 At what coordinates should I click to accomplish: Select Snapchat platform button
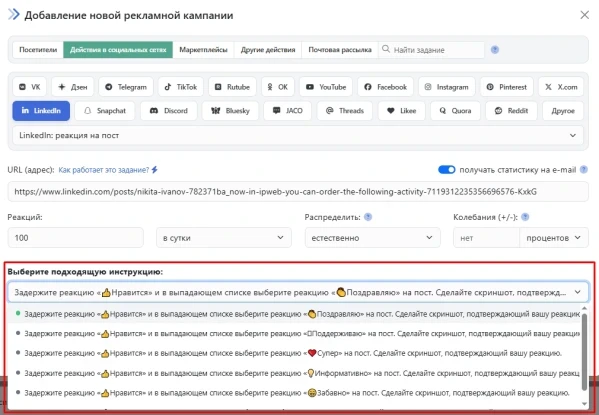coord(105,111)
